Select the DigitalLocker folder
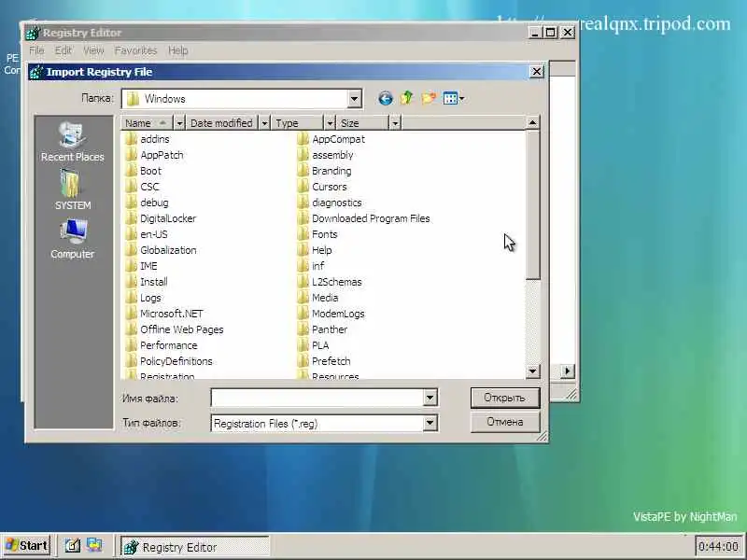This screenshot has width=747, height=560. pos(161,218)
